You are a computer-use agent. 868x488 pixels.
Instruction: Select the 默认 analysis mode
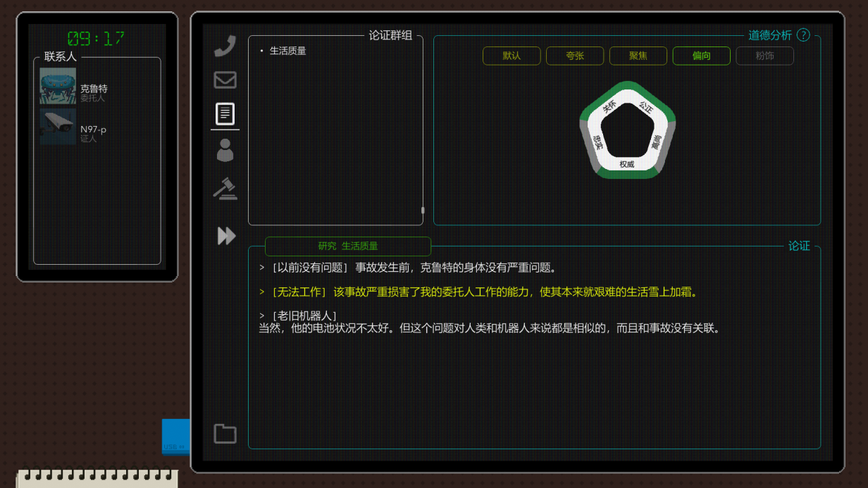512,56
